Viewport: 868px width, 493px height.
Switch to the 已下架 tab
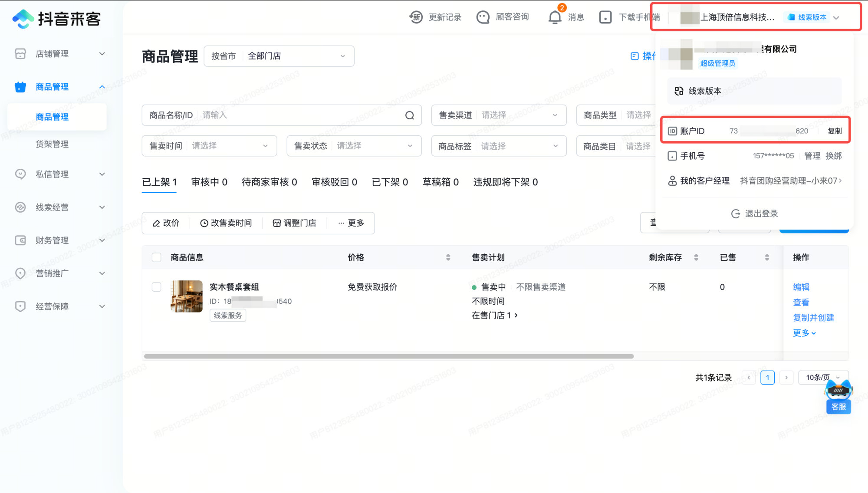pos(390,182)
